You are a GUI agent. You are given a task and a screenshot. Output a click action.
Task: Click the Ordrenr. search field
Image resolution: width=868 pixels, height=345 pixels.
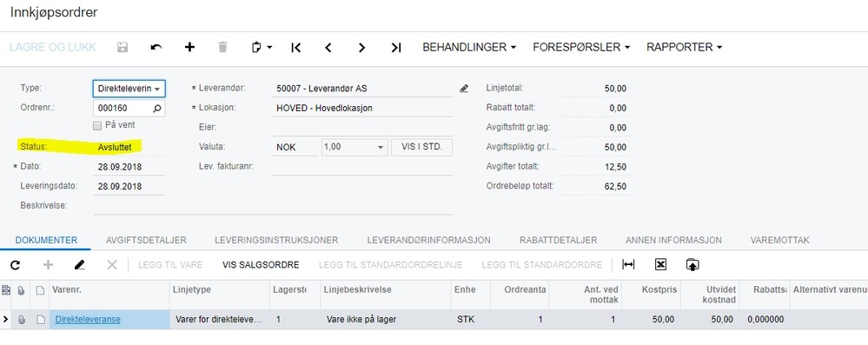pyautogui.click(x=129, y=109)
